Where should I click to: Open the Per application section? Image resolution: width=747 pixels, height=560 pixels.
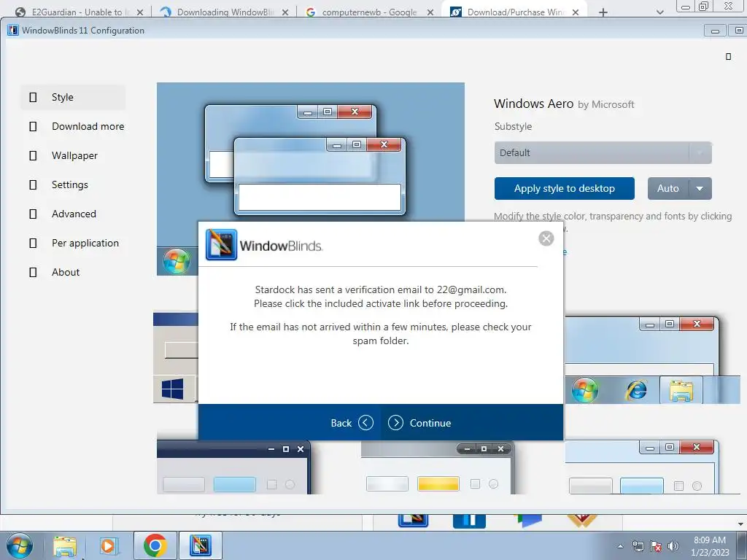coord(73,243)
